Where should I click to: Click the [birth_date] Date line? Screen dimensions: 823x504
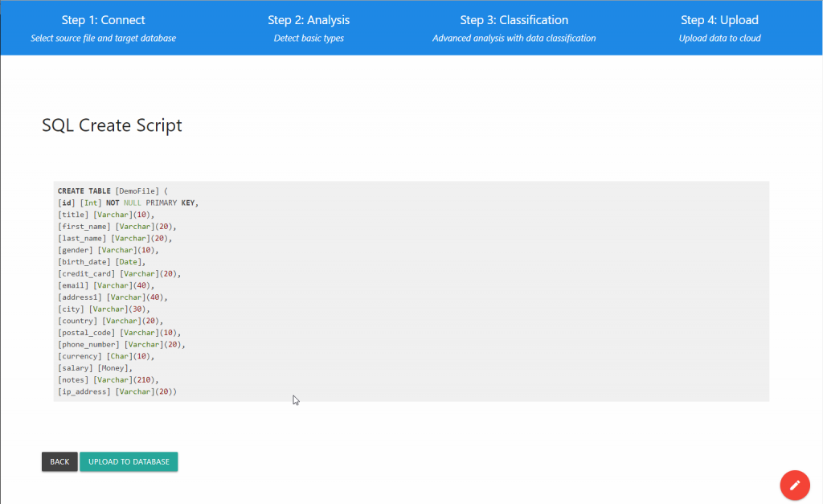[x=101, y=262]
